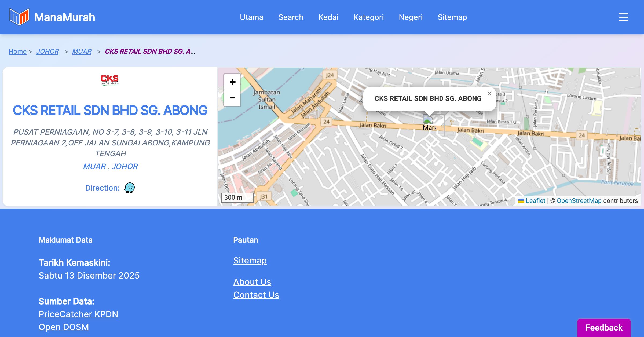
Task: Go to JOHOR breadcrumb
Action: 47,51
